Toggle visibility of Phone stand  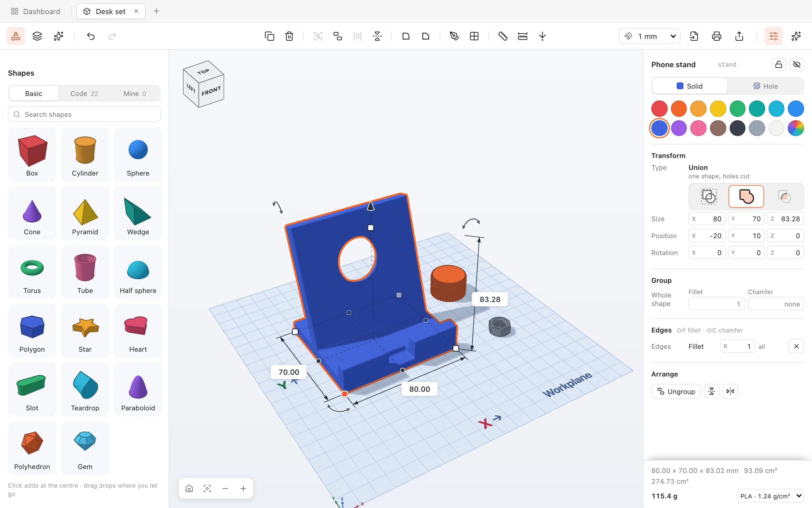coord(796,64)
